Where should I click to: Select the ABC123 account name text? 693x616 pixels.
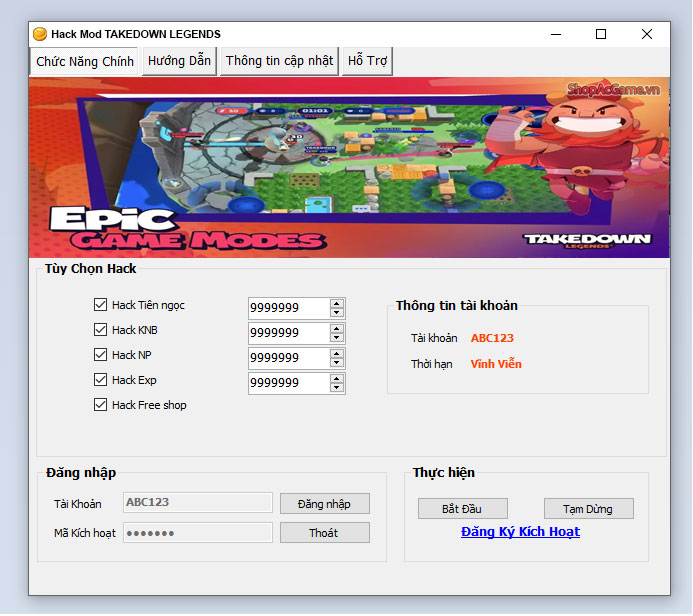[492, 338]
